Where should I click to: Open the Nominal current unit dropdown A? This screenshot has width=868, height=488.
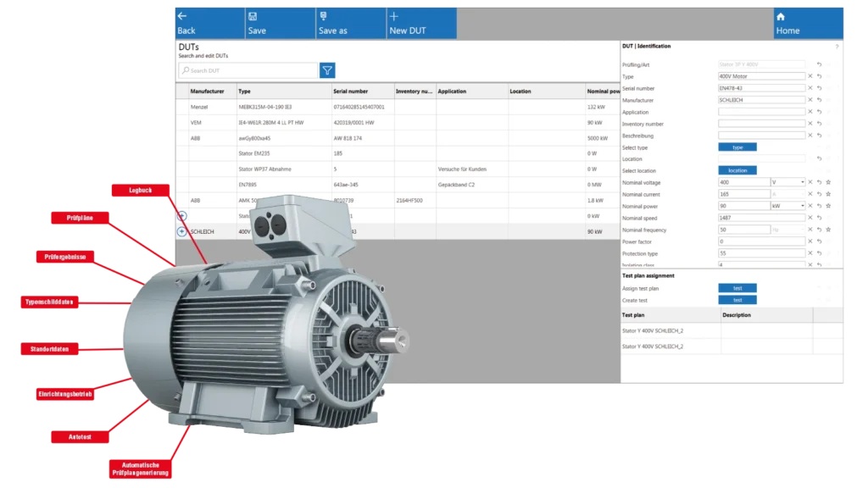(x=787, y=194)
